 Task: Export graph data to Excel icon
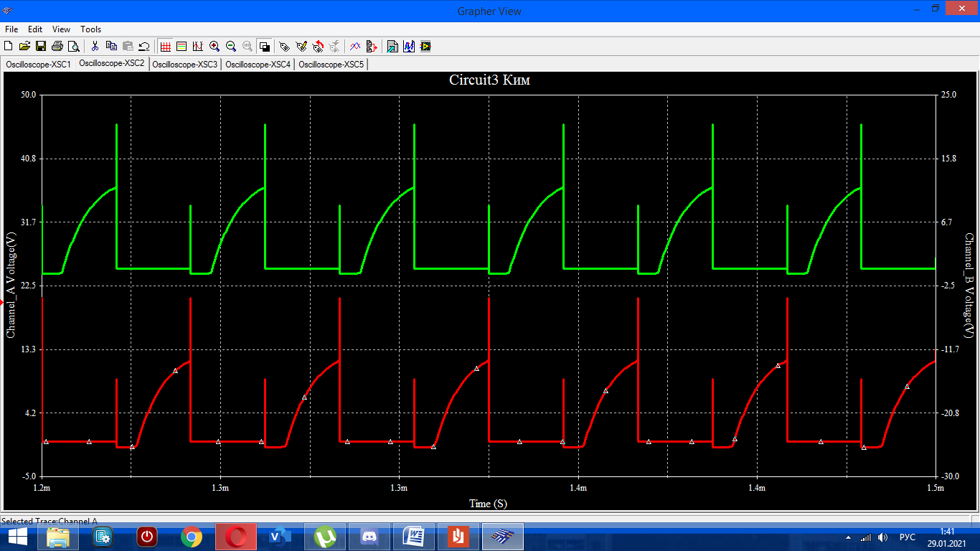(392, 47)
